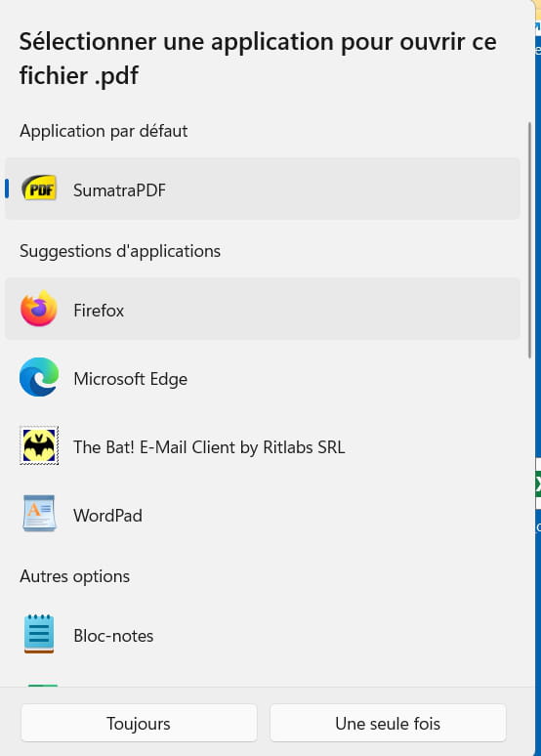Click the Suggestions d'applications section header

120,251
